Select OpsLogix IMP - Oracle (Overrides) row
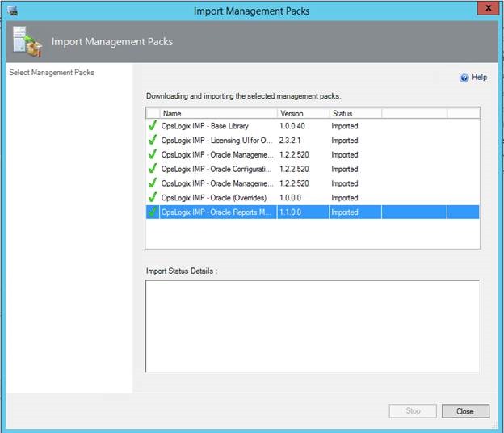Image resolution: width=504 pixels, height=433 pixels. tap(214, 197)
